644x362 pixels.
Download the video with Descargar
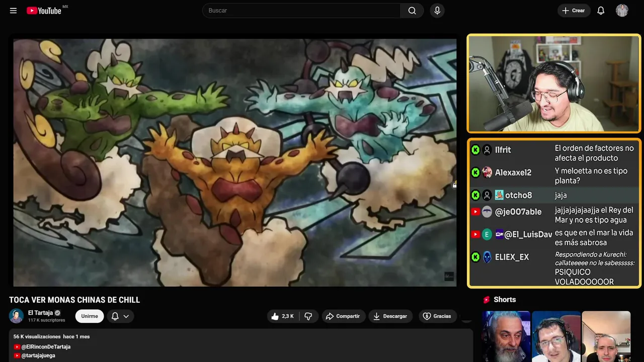pyautogui.click(x=390, y=316)
